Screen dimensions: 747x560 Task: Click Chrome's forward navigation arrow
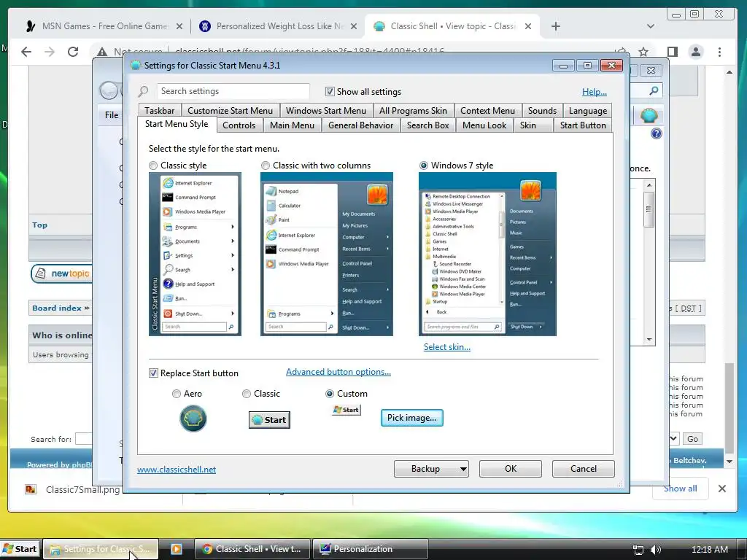[50, 52]
